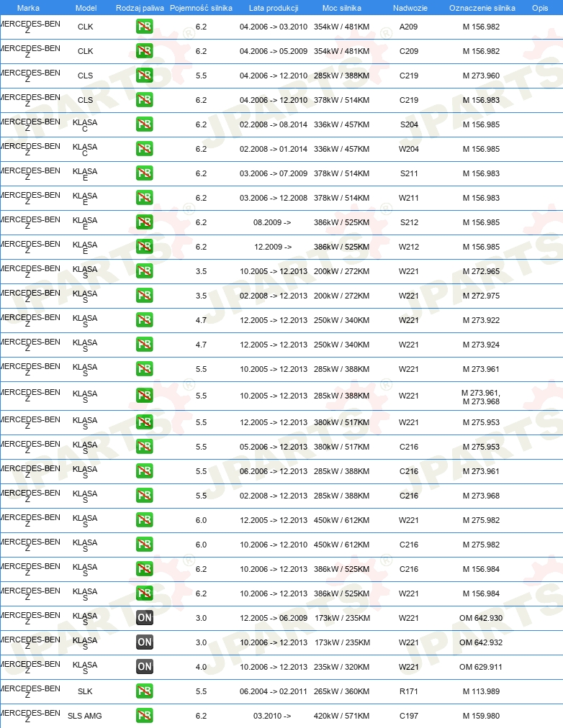563x728 pixels.
Task: Click the Model column header
Action: tap(86, 8)
